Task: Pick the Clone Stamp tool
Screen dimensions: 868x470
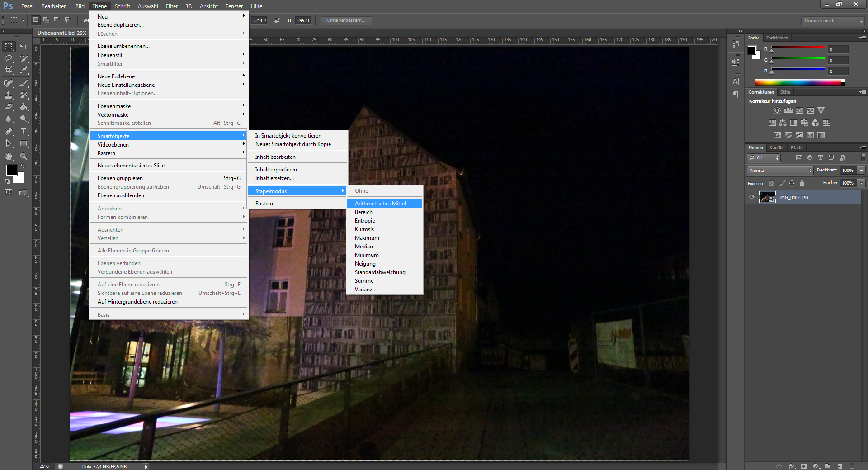Action: coord(9,95)
